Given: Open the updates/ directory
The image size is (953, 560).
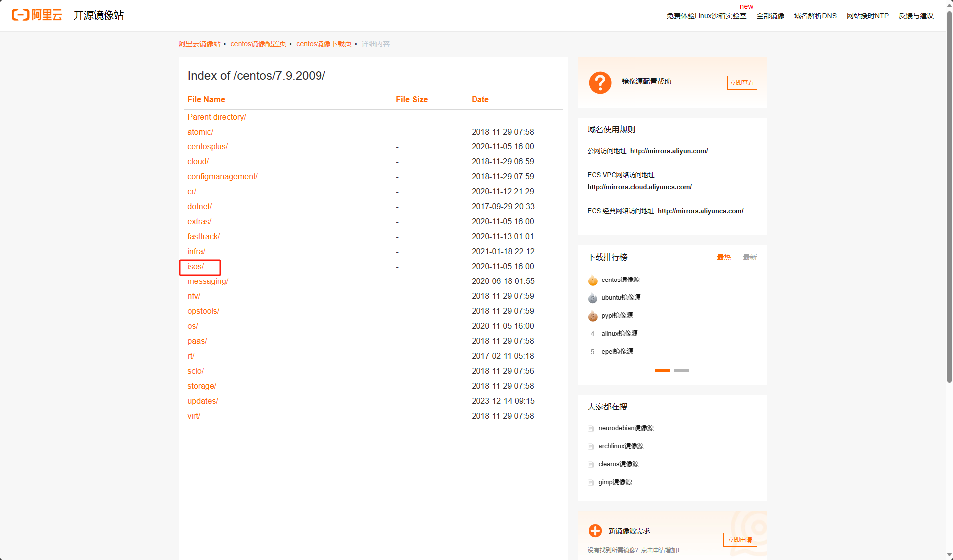Looking at the screenshot, I should click(203, 401).
